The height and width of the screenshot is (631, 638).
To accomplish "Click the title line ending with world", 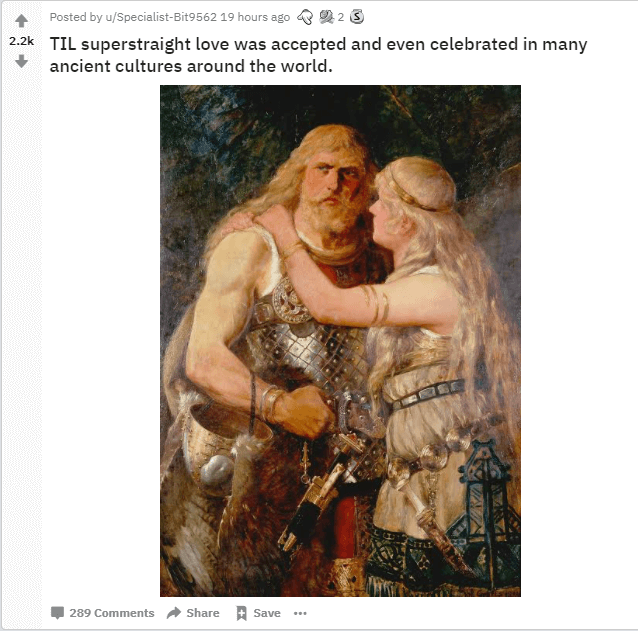I will (191, 66).
